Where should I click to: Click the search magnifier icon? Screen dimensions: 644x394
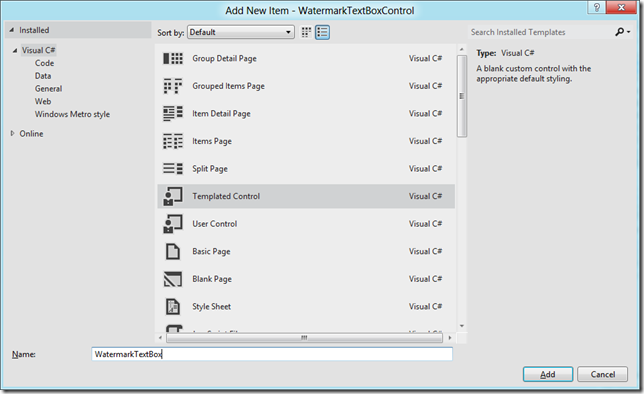click(619, 32)
